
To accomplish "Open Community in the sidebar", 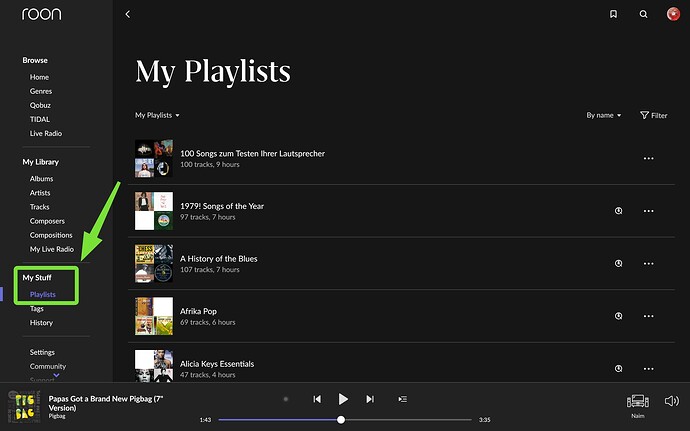I will point(48,366).
